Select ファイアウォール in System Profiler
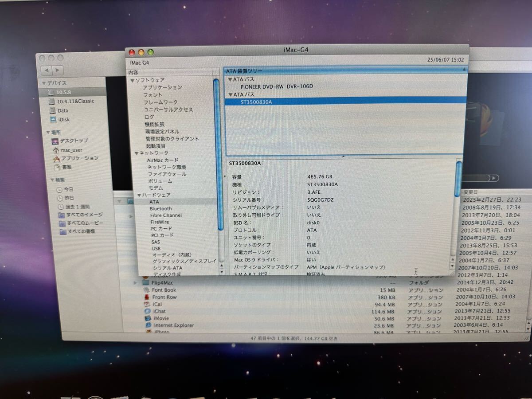The image size is (532, 399). coord(167,174)
